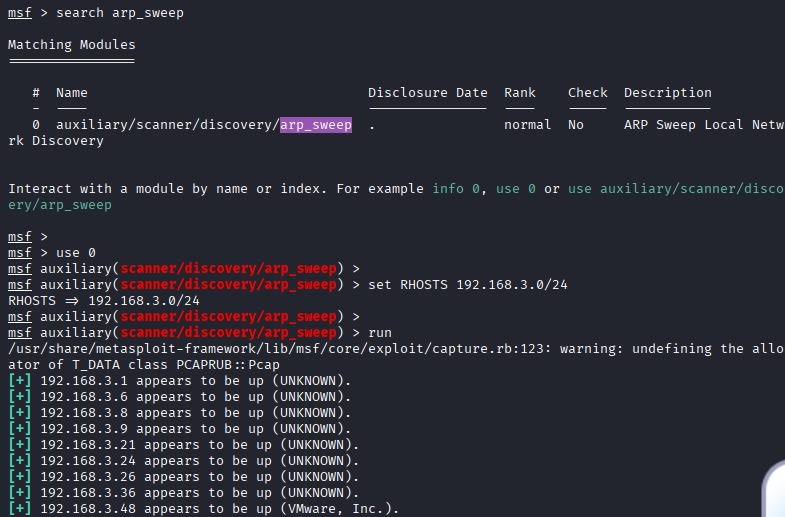The height and width of the screenshot is (517, 785).
Task: Click the 'Description' column header
Action: pyautogui.click(x=668, y=93)
